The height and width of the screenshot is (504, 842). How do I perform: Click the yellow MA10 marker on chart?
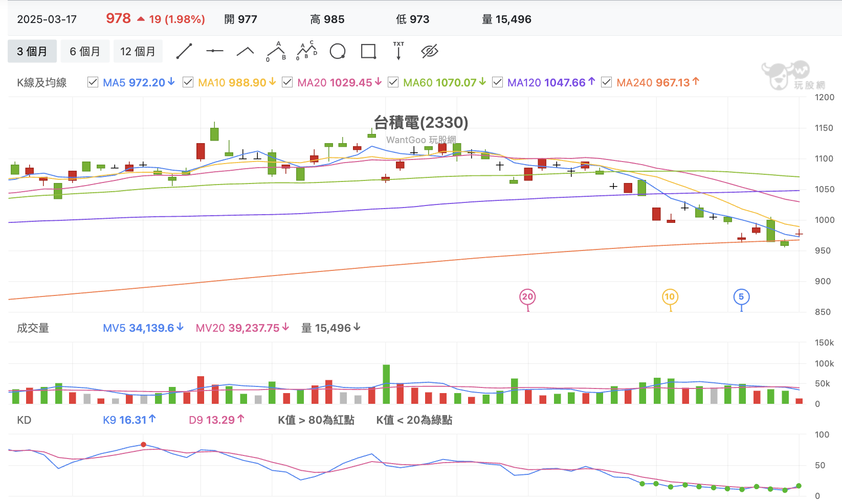pos(670,296)
